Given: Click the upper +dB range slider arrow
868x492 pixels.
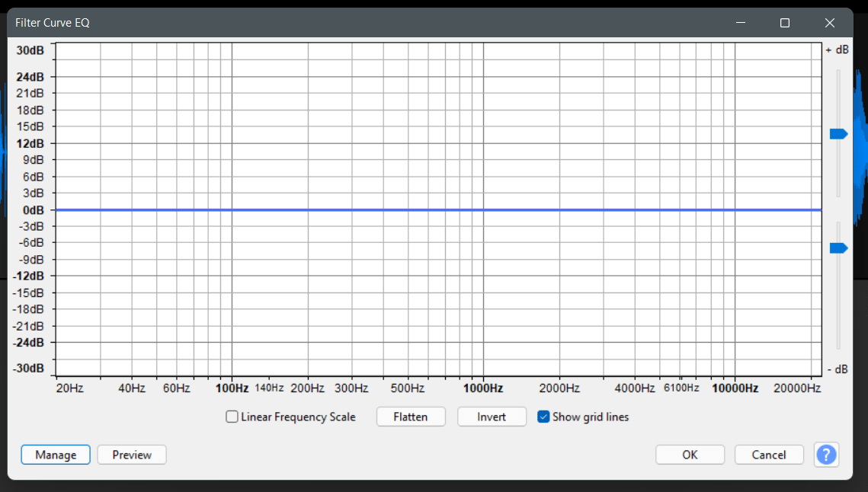Looking at the screenshot, I should coord(838,133).
